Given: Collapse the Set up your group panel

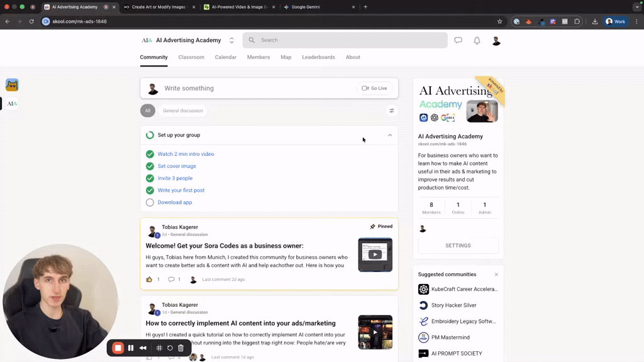Looking at the screenshot, I should (390, 135).
